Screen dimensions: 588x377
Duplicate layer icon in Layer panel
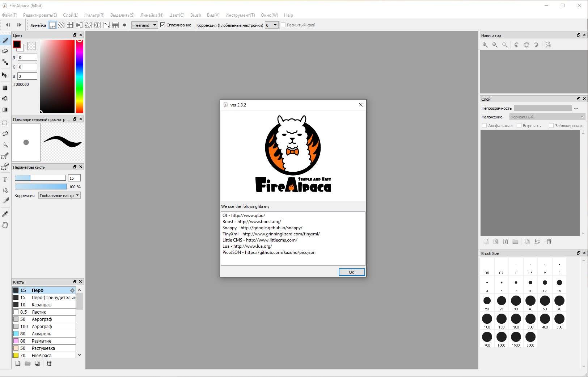(x=527, y=242)
